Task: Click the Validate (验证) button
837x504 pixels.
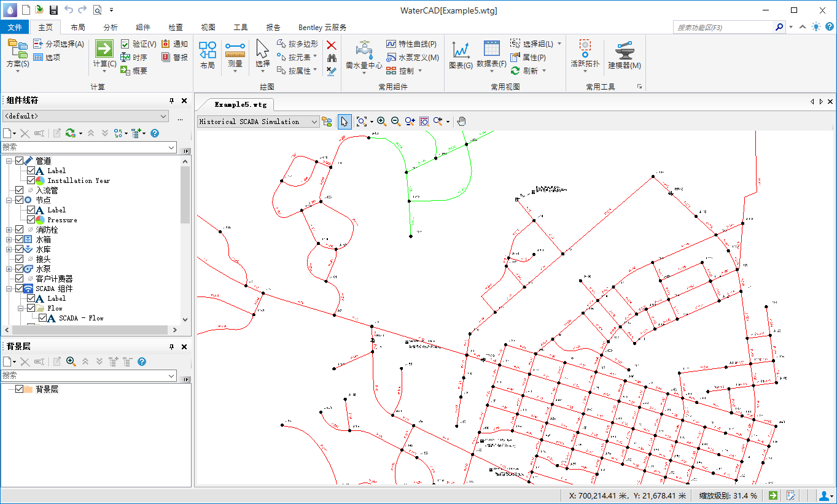Action: click(138, 44)
